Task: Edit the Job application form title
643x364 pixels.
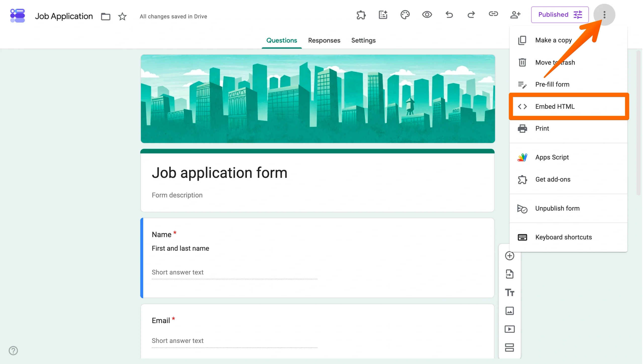Action: [220, 173]
